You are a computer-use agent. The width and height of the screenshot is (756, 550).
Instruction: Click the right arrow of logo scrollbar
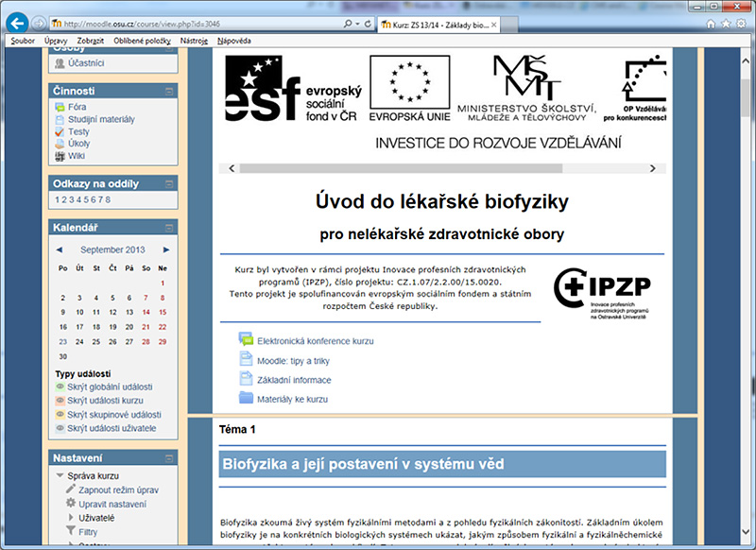(x=653, y=168)
